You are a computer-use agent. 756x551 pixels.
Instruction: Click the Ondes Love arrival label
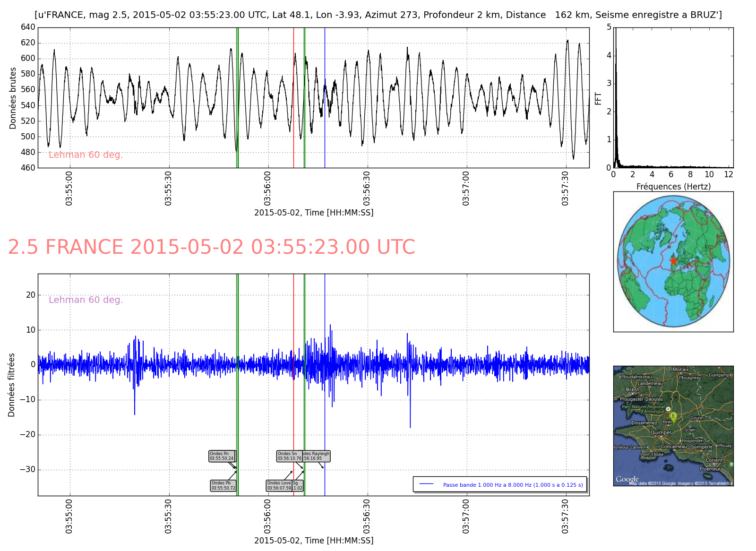[x=279, y=485]
